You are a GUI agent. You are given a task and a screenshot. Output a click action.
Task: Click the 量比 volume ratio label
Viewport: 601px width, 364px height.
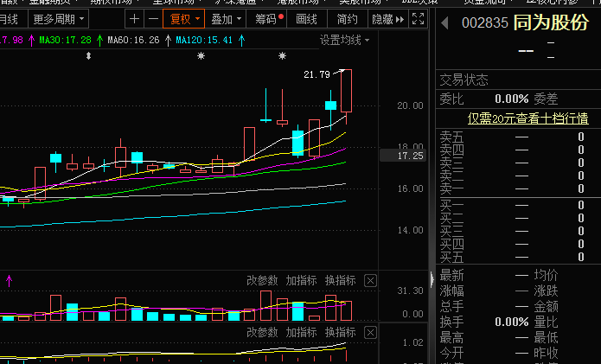tap(547, 322)
